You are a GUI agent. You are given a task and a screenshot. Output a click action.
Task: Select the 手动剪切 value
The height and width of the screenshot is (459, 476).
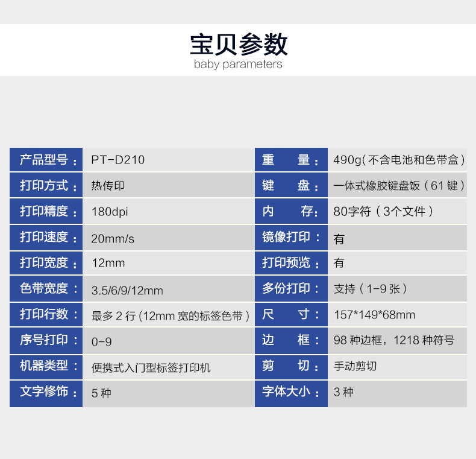tap(355, 366)
